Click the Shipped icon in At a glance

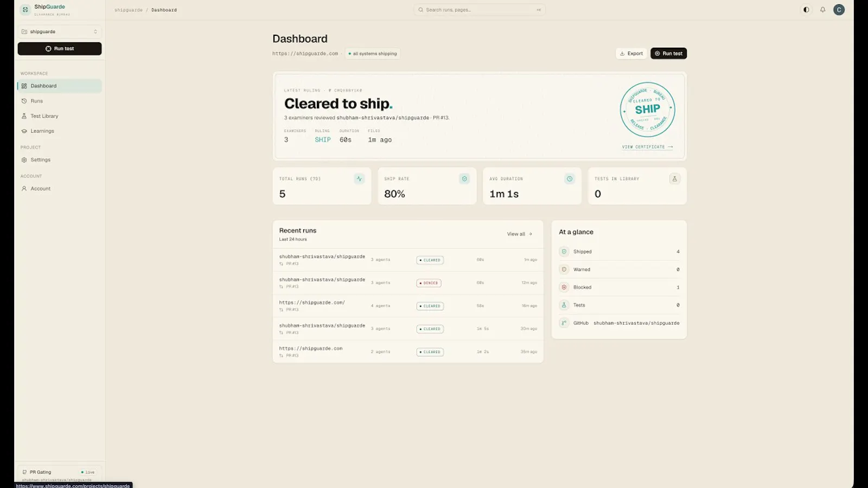[x=564, y=252]
